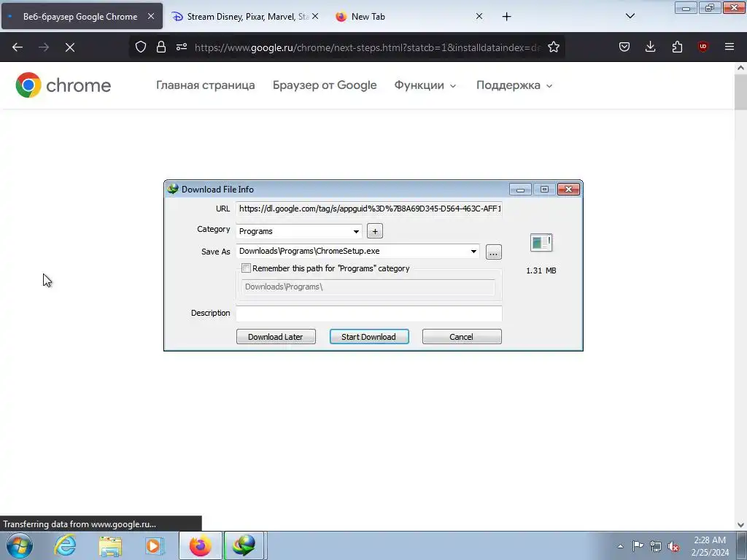Launch Internet Explorer from taskbar
Viewport: 747px width, 560px height.
(x=65, y=545)
